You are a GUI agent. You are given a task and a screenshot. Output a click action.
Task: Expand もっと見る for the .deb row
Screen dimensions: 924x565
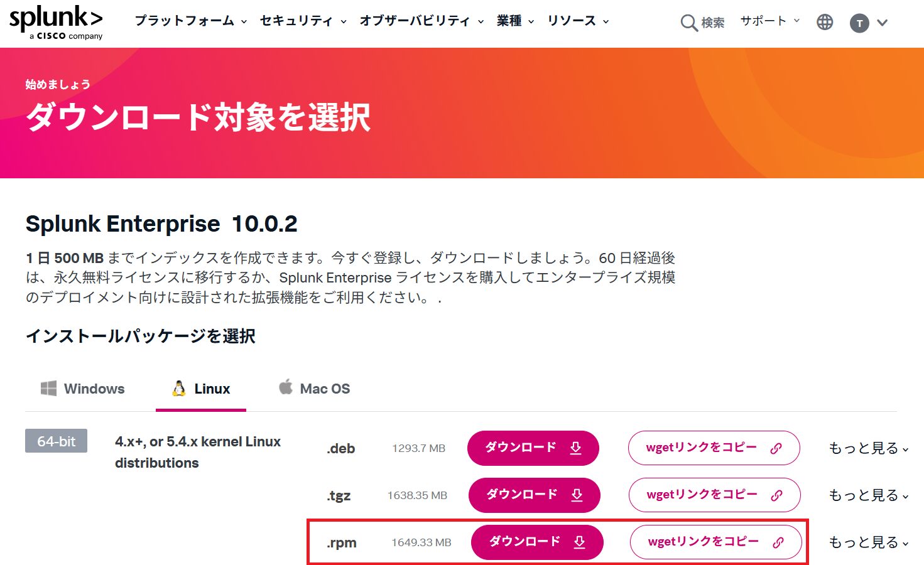coord(869,448)
